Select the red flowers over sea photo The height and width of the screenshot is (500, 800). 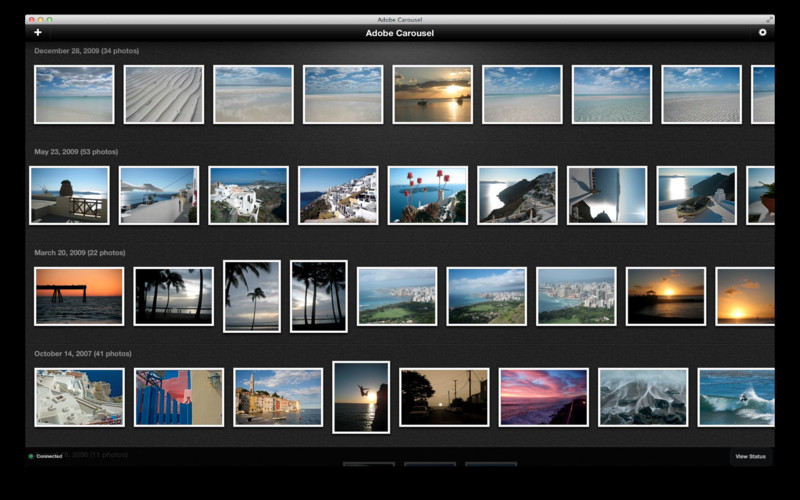(427, 195)
